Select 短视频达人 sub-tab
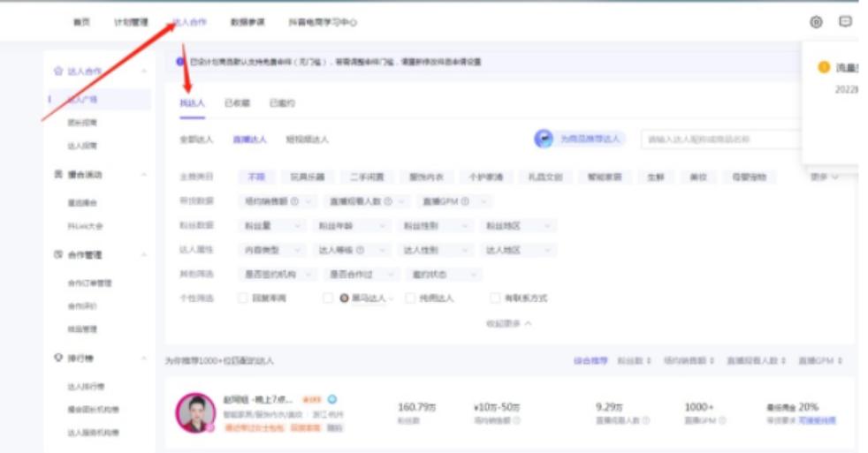 pyautogui.click(x=308, y=140)
